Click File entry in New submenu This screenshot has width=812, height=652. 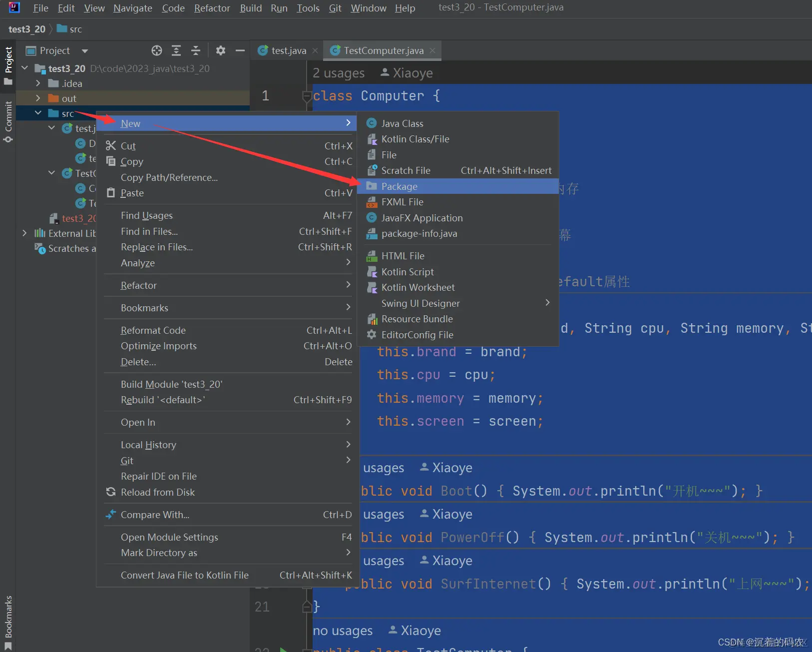click(x=458, y=155)
